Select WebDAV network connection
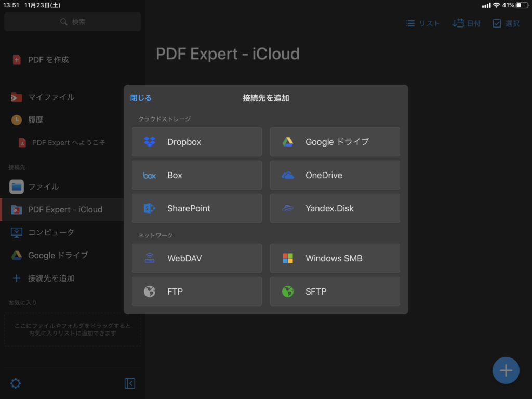532x399 pixels. click(197, 258)
